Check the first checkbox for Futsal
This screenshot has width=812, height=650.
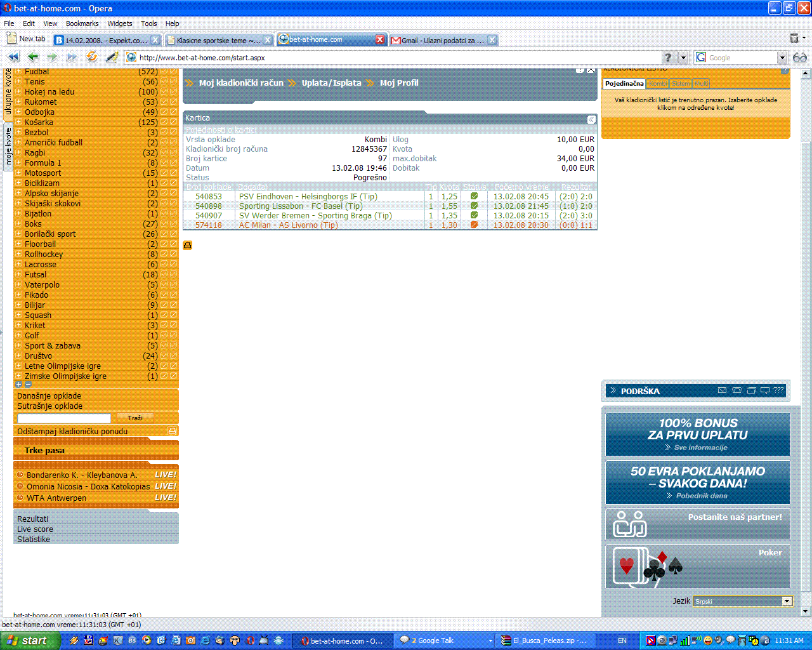pos(164,275)
